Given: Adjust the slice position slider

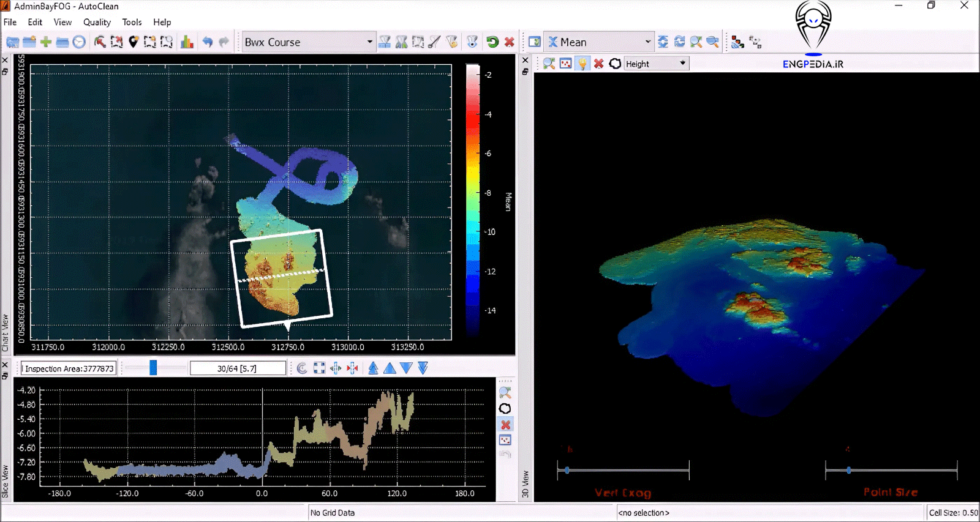Looking at the screenshot, I should click(x=153, y=368).
